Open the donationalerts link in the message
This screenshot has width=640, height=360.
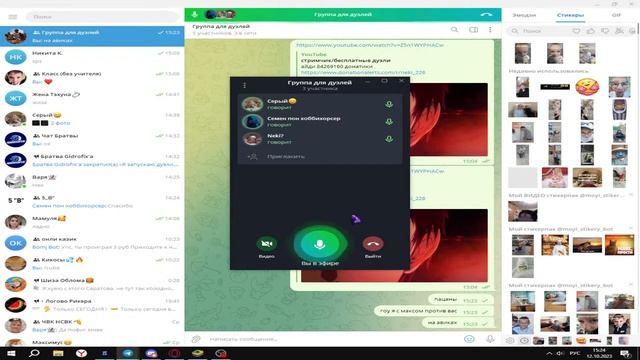pyautogui.click(x=363, y=72)
